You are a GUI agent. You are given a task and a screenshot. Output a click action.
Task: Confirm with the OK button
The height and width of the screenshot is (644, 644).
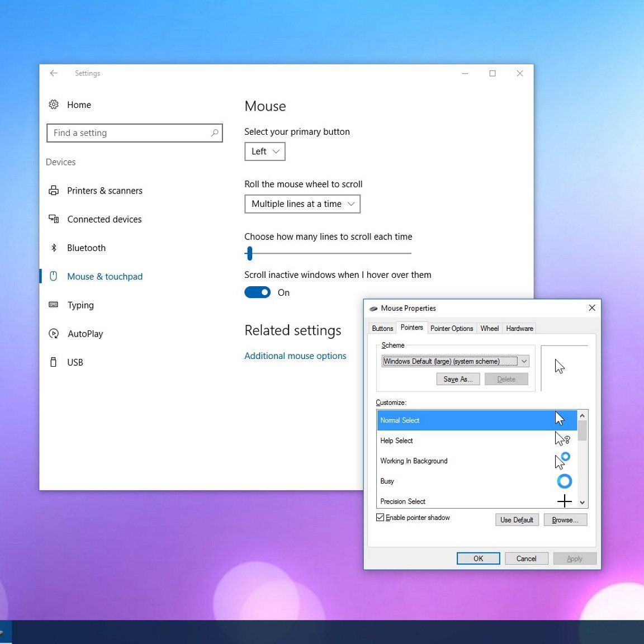coord(478,558)
